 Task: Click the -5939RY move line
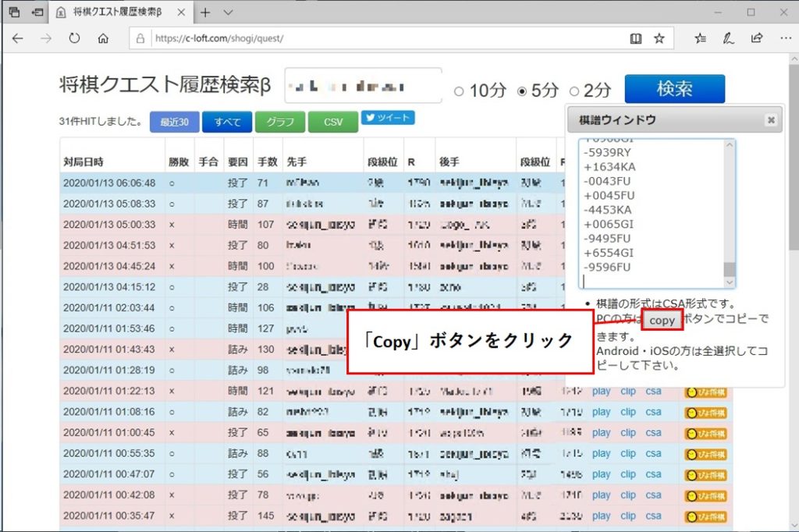click(x=607, y=152)
